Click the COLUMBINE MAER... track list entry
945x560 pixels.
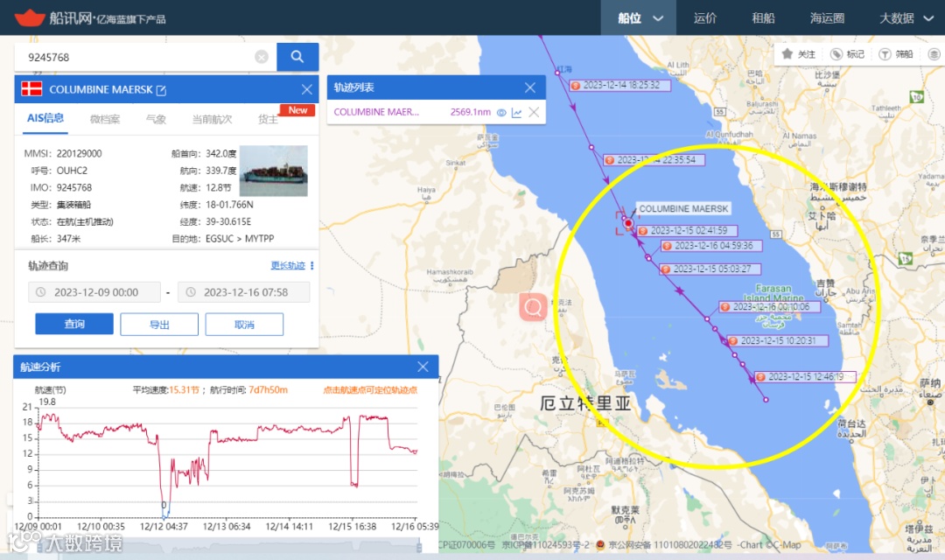(376, 112)
